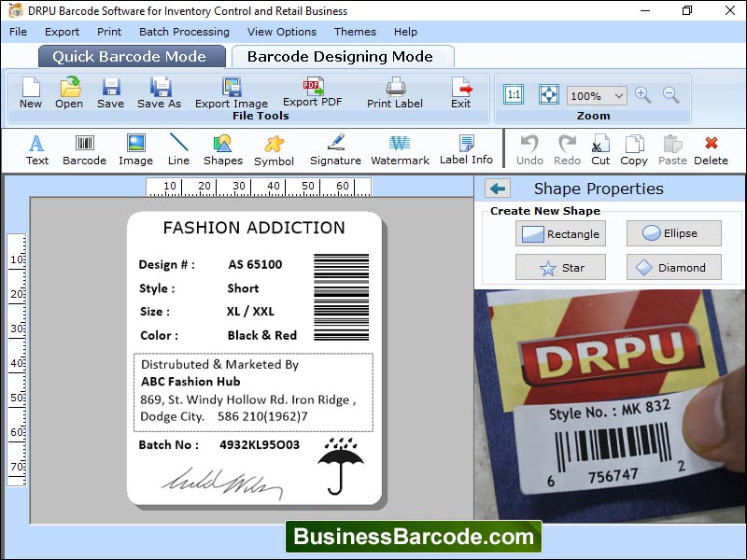Open the View Options menu
Screen dimensions: 747x560
[281, 31]
